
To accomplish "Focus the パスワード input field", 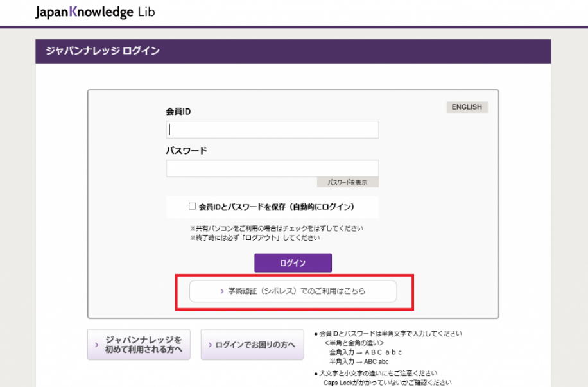I will coord(272,168).
